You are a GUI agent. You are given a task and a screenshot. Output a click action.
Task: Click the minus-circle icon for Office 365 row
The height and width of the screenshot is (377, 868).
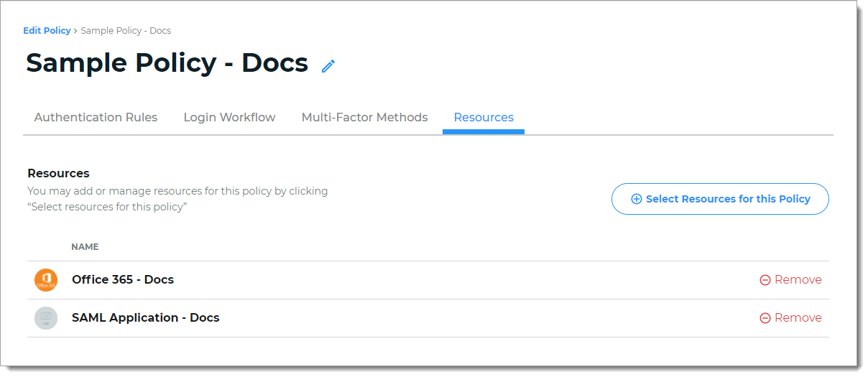pos(765,280)
